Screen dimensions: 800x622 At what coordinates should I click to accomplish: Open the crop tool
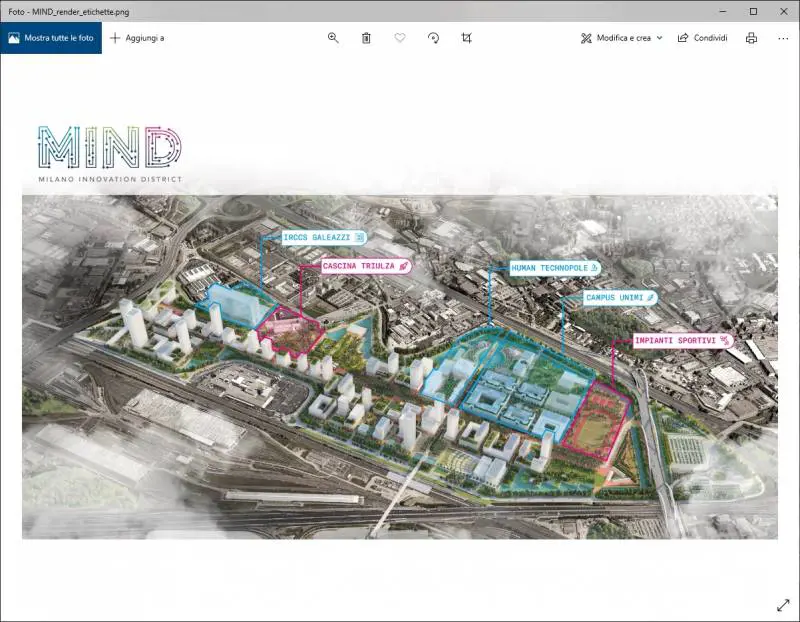[x=466, y=38]
